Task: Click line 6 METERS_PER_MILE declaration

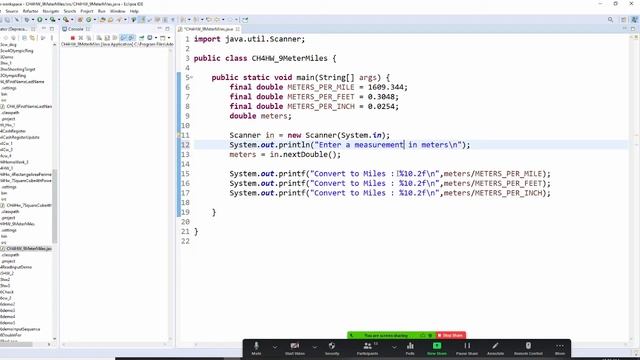Action: 318,87
